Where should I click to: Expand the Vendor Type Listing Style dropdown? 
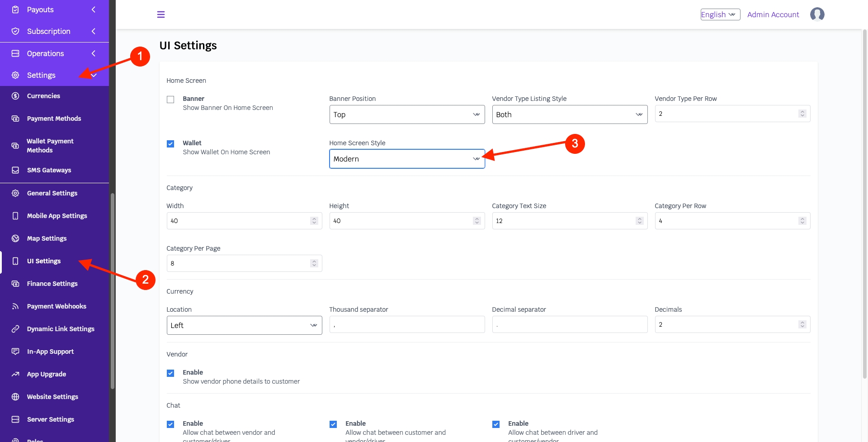569,114
